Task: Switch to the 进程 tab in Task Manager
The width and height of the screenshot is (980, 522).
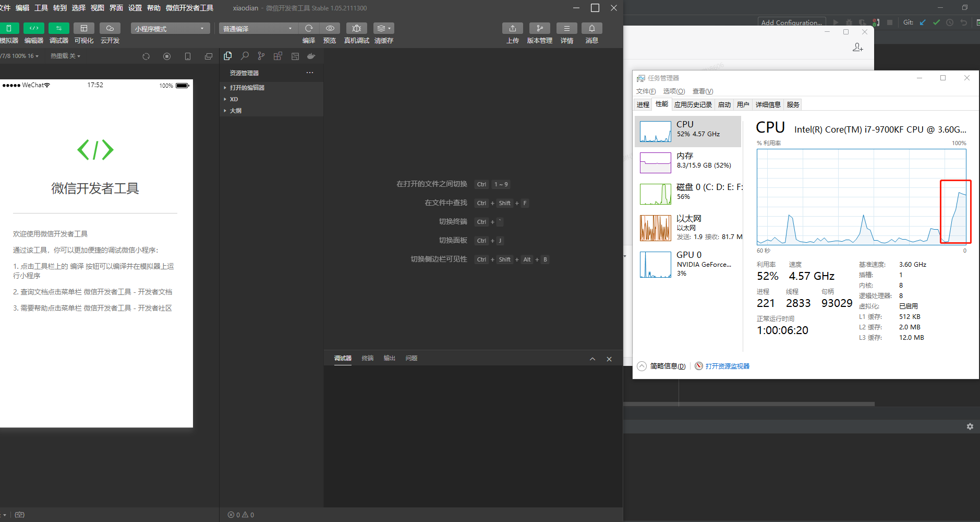Action: point(643,104)
